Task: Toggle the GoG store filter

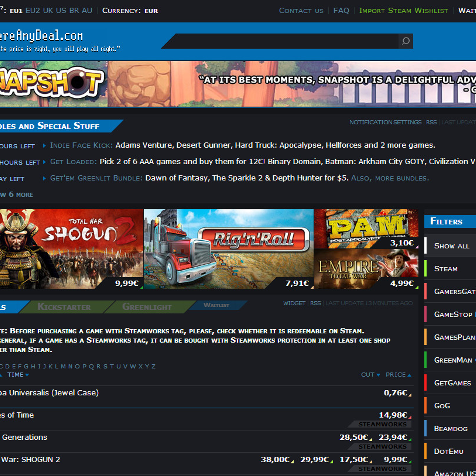Action: pyautogui.click(x=450, y=405)
